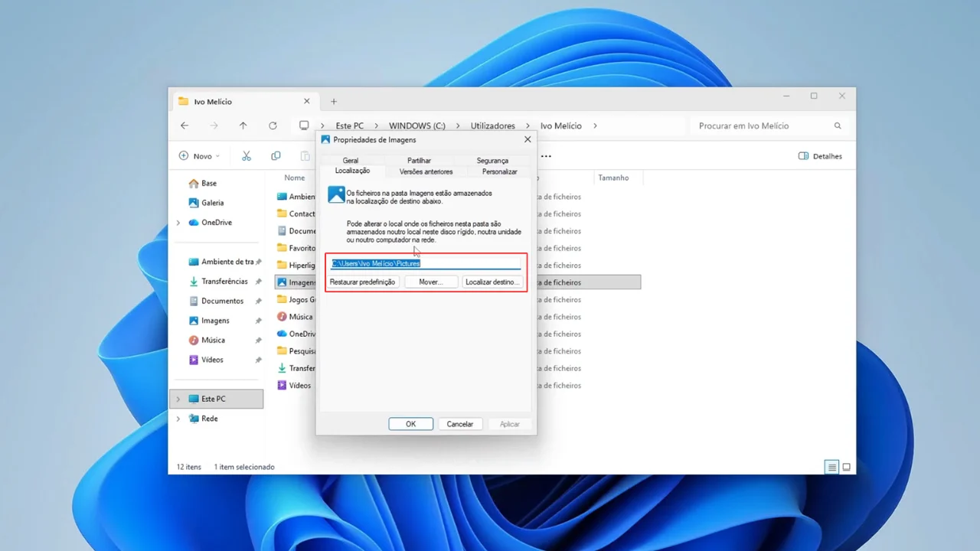The width and height of the screenshot is (980, 551).
Task: Click the Este PC breadcrumb
Action: point(349,126)
